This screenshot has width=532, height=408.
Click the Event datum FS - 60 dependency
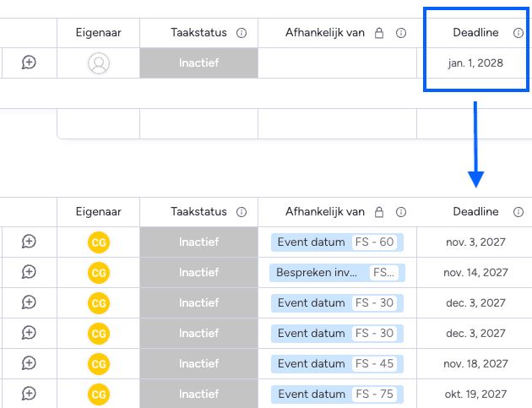click(x=337, y=242)
